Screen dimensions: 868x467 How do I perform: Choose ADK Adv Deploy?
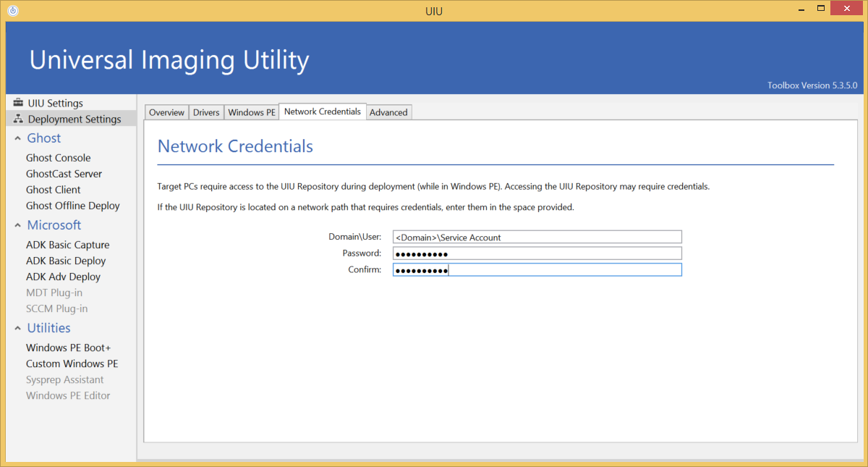pos(63,277)
